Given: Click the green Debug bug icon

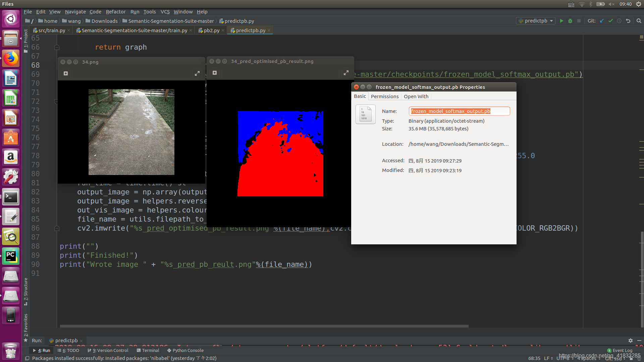Looking at the screenshot, I should [570, 21].
